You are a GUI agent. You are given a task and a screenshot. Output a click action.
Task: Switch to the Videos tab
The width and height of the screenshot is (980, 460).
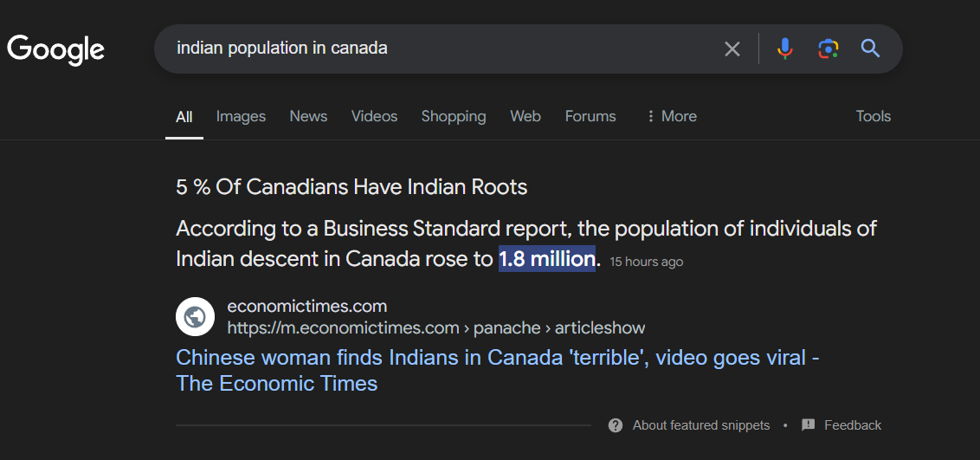374,116
